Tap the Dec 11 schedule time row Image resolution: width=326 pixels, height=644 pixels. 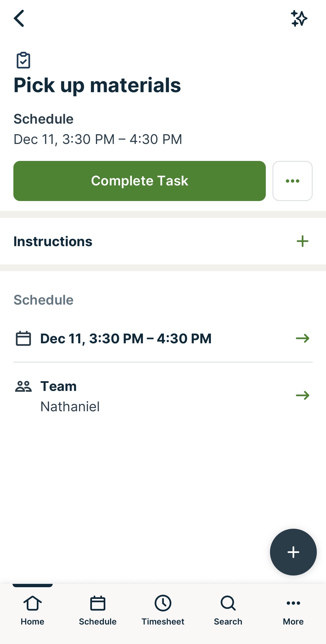pos(125,339)
